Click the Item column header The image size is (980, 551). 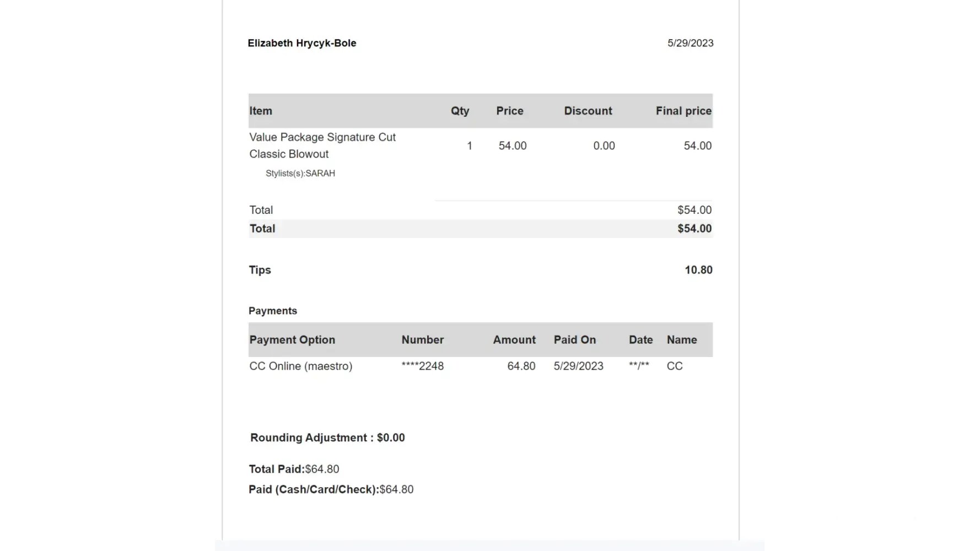(x=261, y=111)
